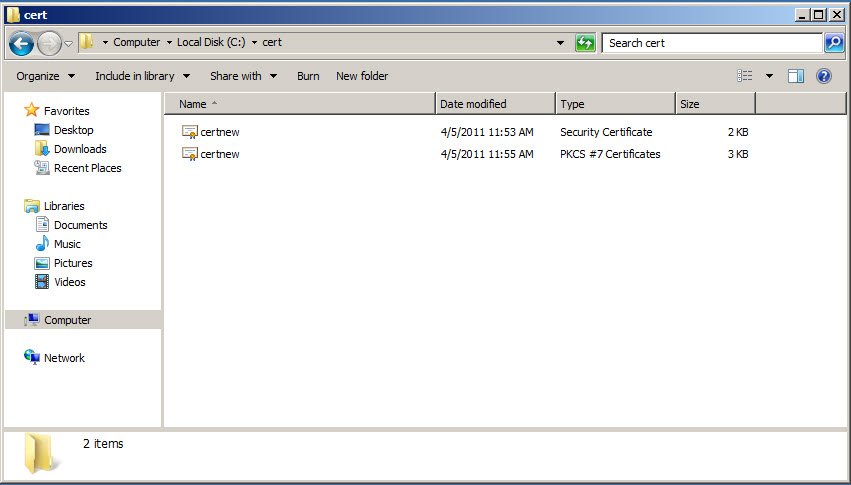Click the greyed Forward arrow button

point(49,43)
